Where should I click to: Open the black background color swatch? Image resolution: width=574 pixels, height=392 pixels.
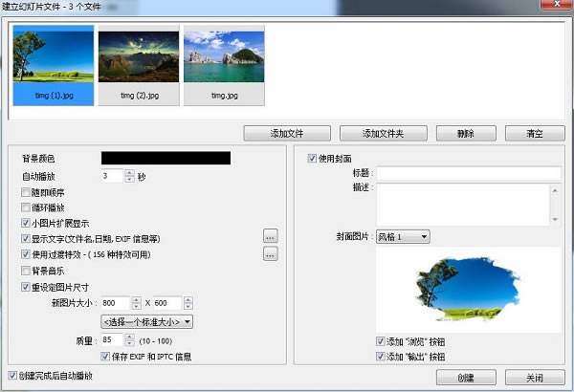[166, 158]
